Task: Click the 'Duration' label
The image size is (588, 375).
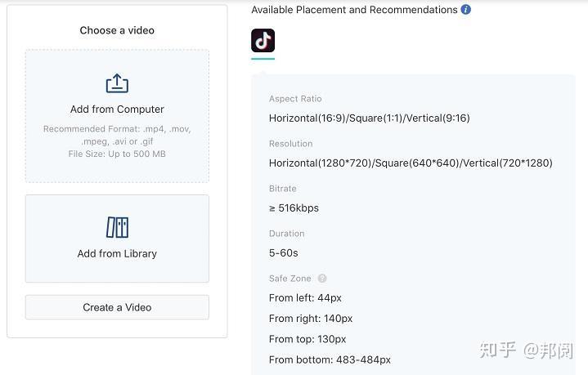Action: (x=286, y=234)
